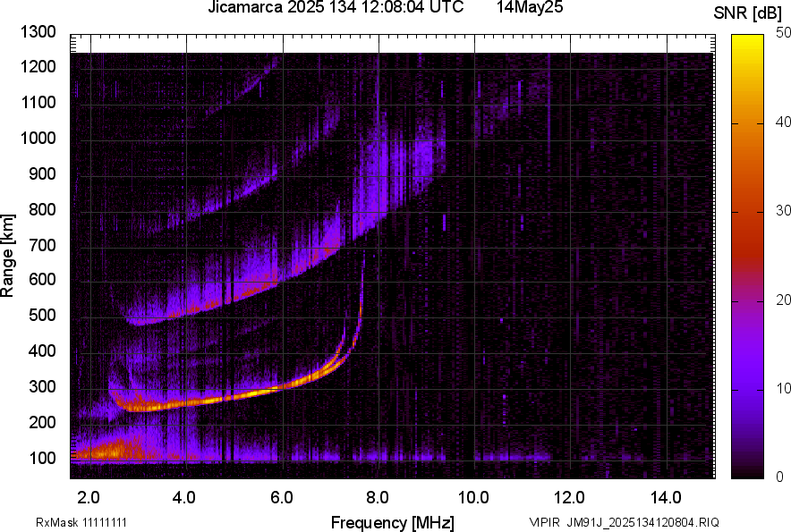Click the frequency tick label '6.0'
The width and height of the screenshot is (791, 532).
pos(282,498)
